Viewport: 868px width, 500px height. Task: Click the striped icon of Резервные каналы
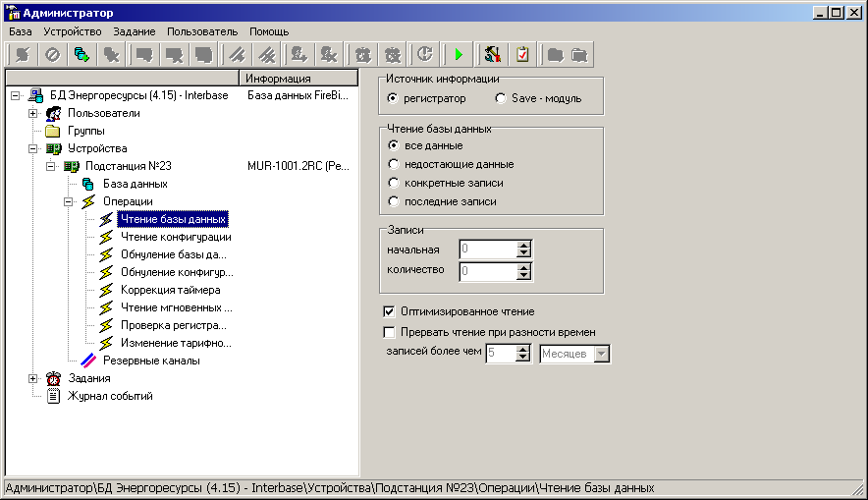pyautogui.click(x=88, y=361)
